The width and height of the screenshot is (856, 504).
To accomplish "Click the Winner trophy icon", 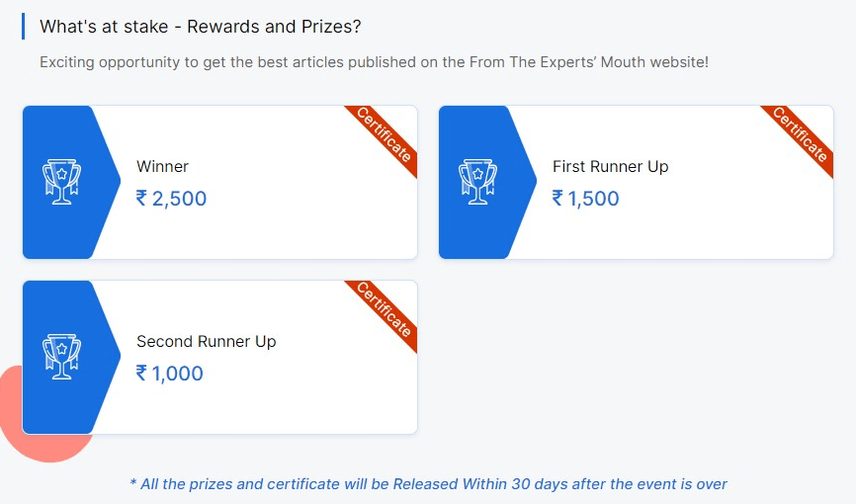I will [x=61, y=182].
